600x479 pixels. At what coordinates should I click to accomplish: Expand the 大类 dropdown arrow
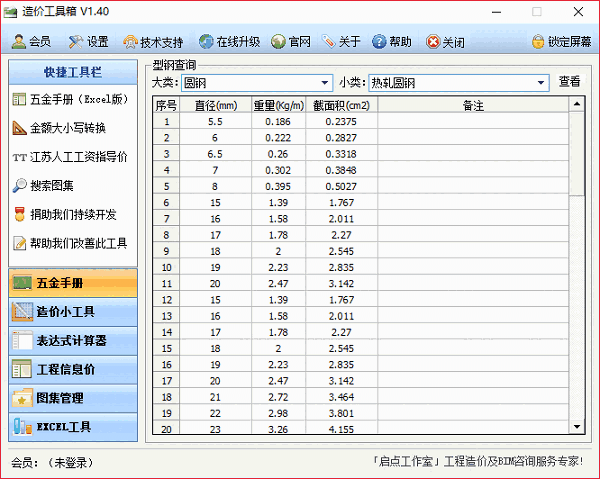(x=324, y=83)
